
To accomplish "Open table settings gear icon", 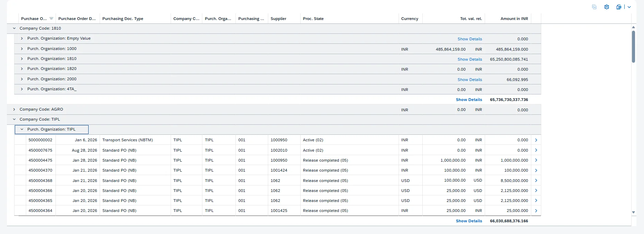I will 607,7.
